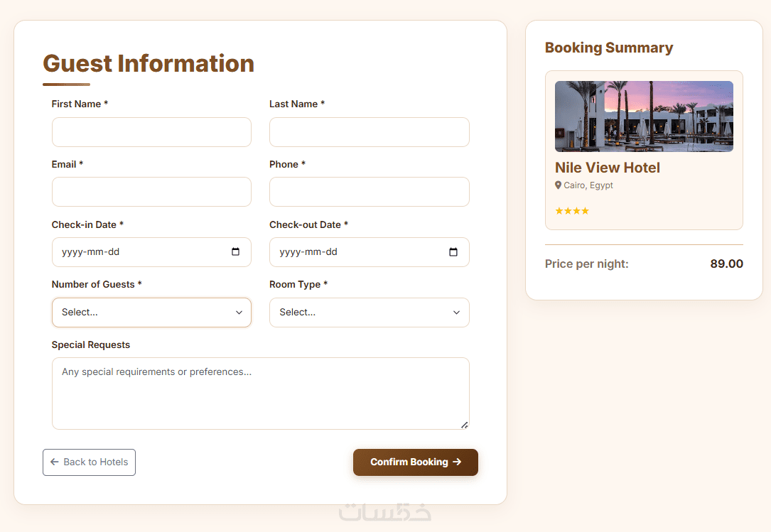Click the resize handle of Special Requests box
Viewport: 771px width, 532px height.
tap(464, 425)
